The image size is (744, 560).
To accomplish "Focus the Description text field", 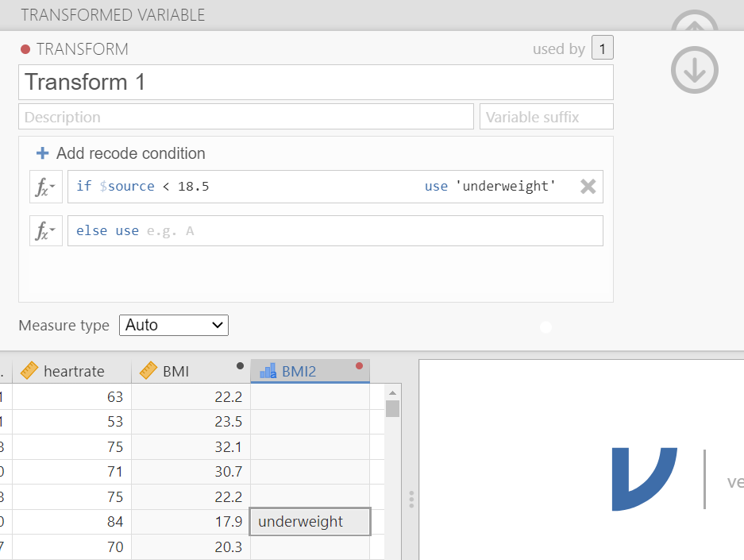I will click(x=245, y=117).
